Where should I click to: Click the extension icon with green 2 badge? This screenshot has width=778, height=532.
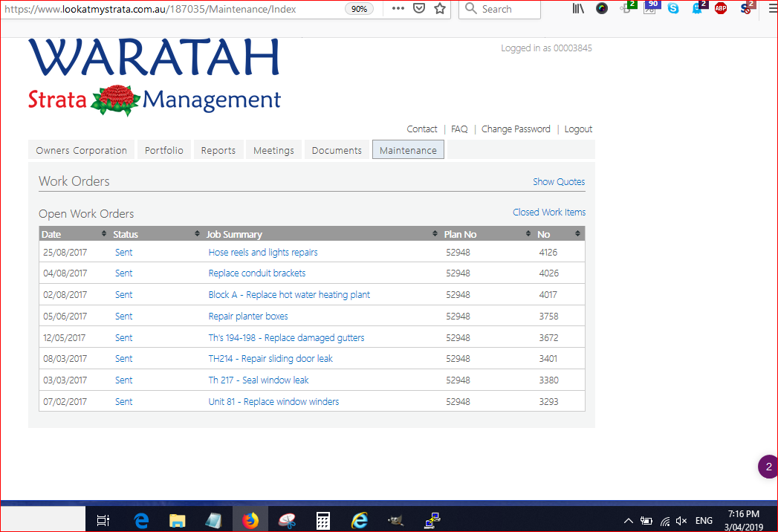click(x=628, y=7)
